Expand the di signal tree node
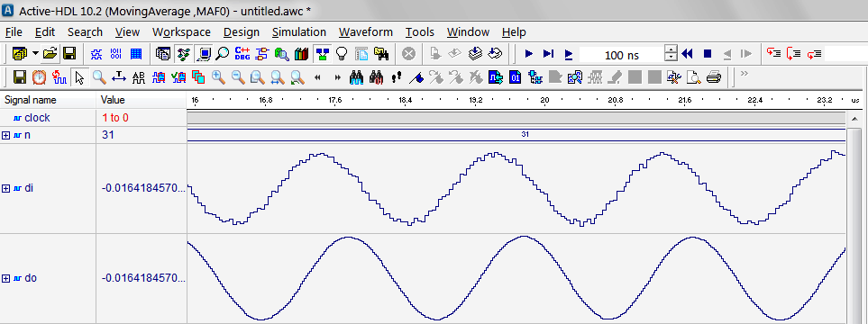The image size is (868, 324). 6,188
